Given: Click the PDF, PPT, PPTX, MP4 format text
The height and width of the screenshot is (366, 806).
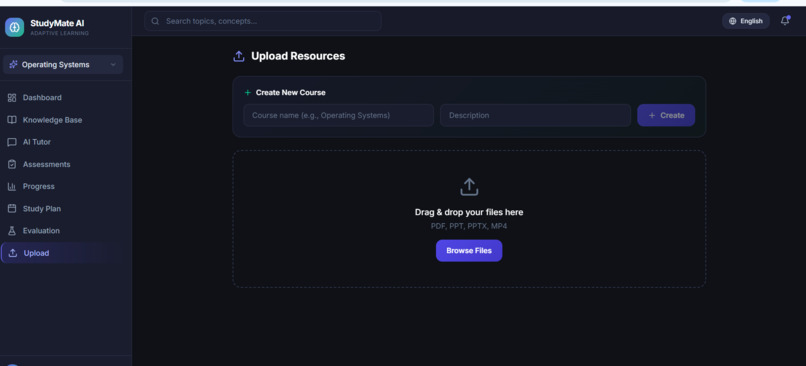Looking at the screenshot, I should click(469, 226).
